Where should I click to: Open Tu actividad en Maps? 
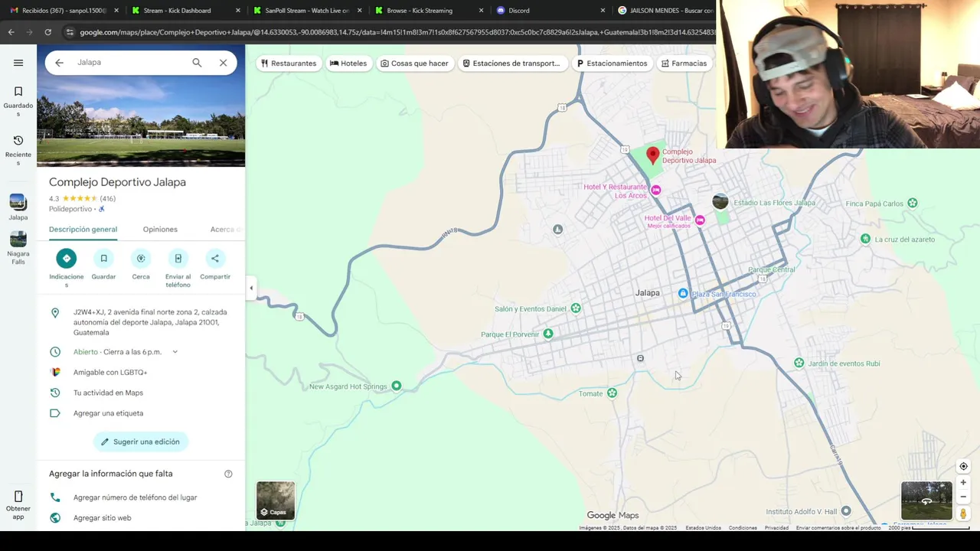click(x=141, y=393)
